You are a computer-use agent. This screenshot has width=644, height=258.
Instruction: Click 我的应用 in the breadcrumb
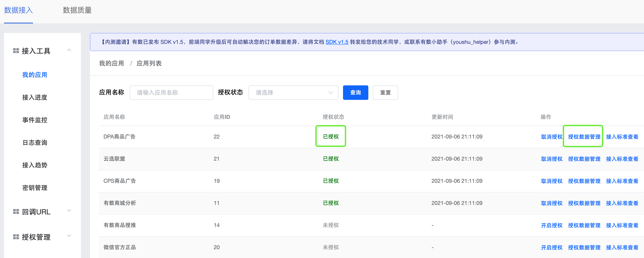pyautogui.click(x=111, y=63)
